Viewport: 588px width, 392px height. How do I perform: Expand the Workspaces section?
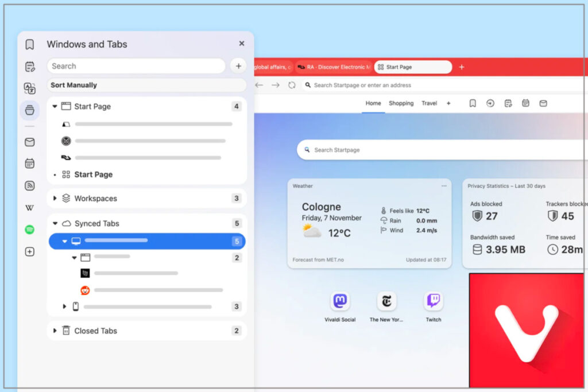[x=55, y=199]
